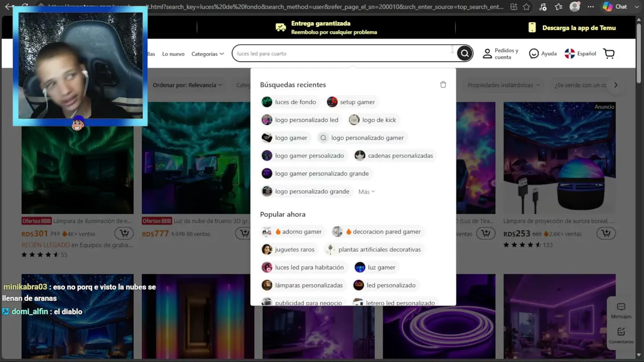Focus the search box 'luces led para cuarto'
644x362 pixels.
[x=344, y=53]
